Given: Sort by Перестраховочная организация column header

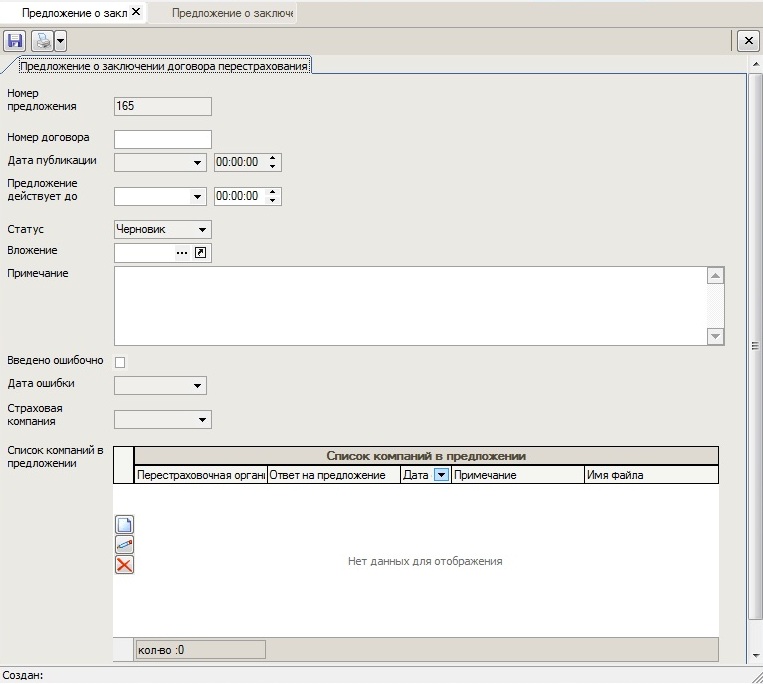Looking at the screenshot, I should (x=200, y=476).
